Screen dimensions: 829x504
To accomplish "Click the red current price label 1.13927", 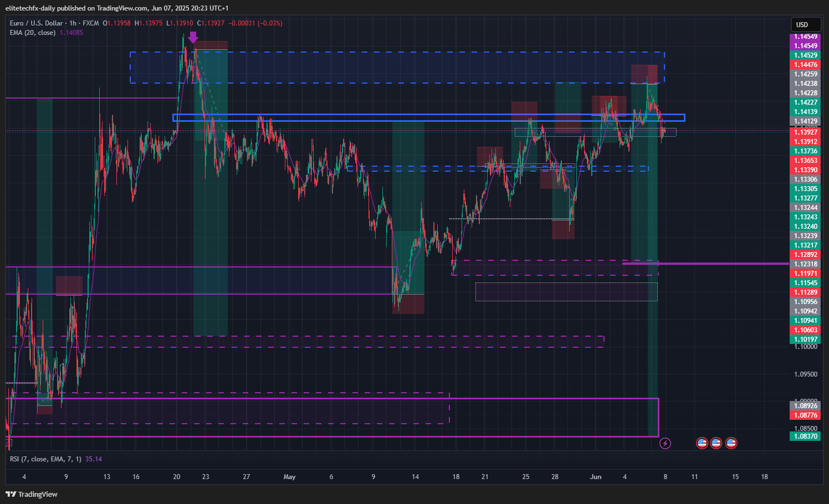I will click(805, 132).
